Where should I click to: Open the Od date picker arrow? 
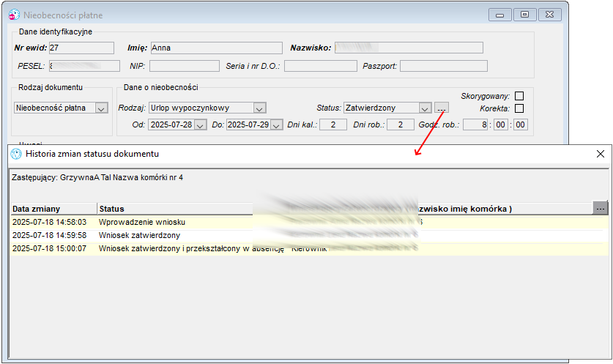click(x=200, y=125)
